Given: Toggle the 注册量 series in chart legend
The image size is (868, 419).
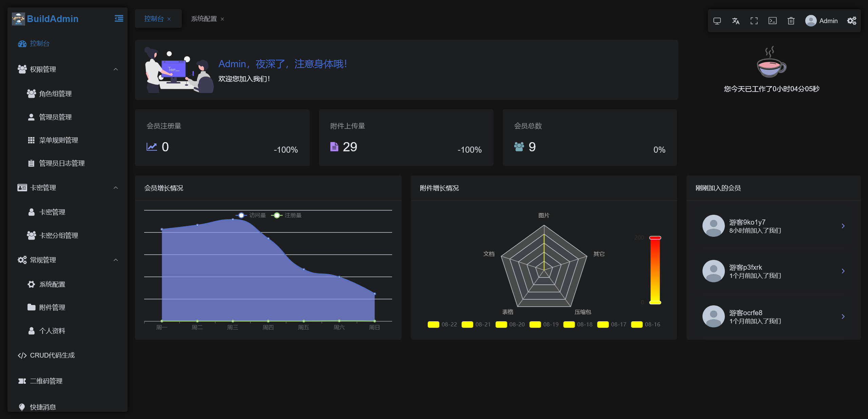Looking at the screenshot, I should coord(287,215).
